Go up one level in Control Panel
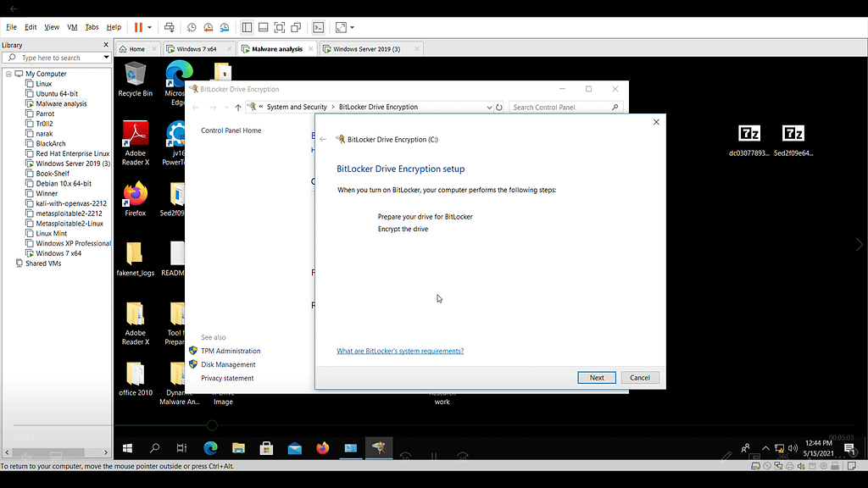This screenshot has width=868, height=488. (238, 108)
